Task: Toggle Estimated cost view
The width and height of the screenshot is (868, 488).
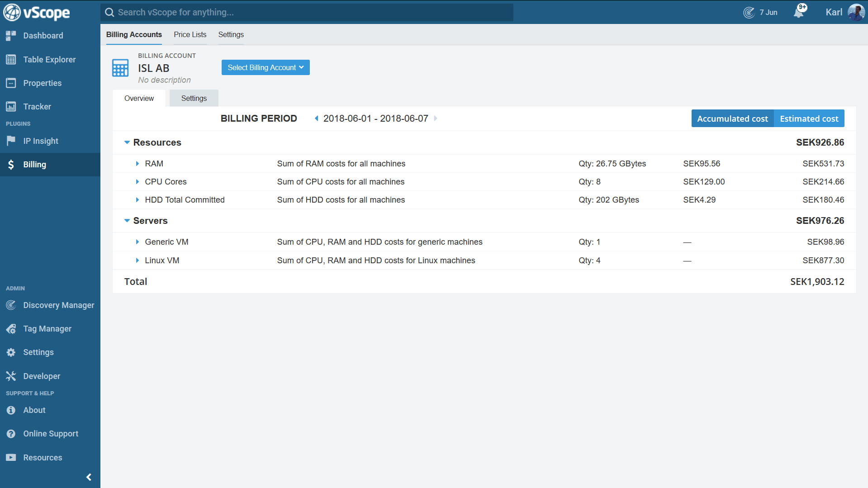Action: (809, 118)
